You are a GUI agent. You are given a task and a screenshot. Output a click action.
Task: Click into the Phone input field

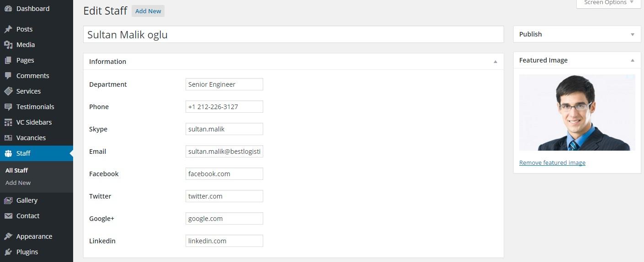pos(224,107)
